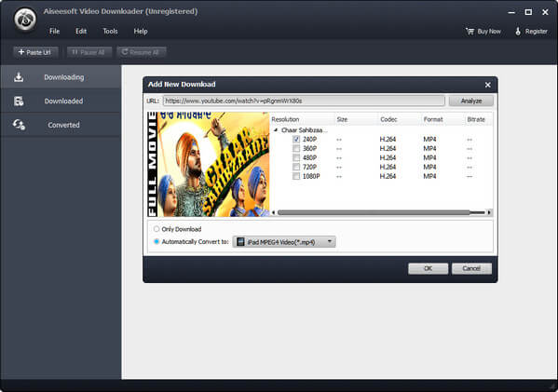Click the Resolution column header
This screenshot has height=392, width=558.
point(303,119)
